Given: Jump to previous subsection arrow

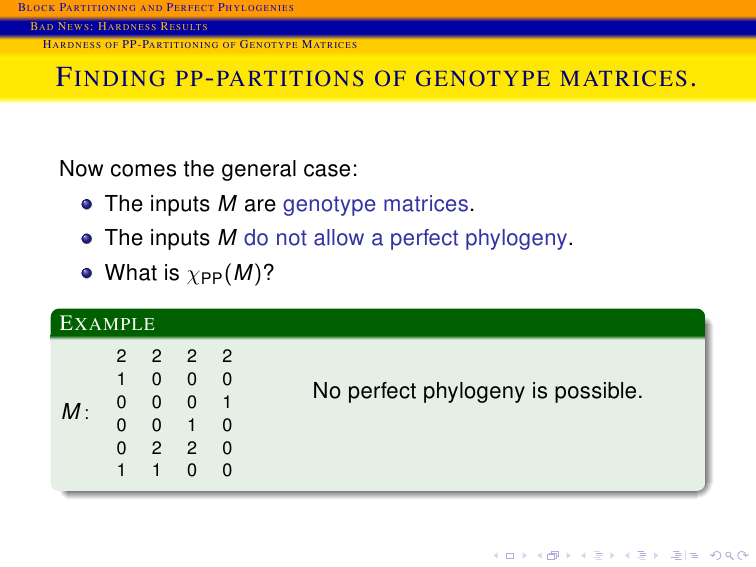Looking at the screenshot, I should click(x=583, y=556).
